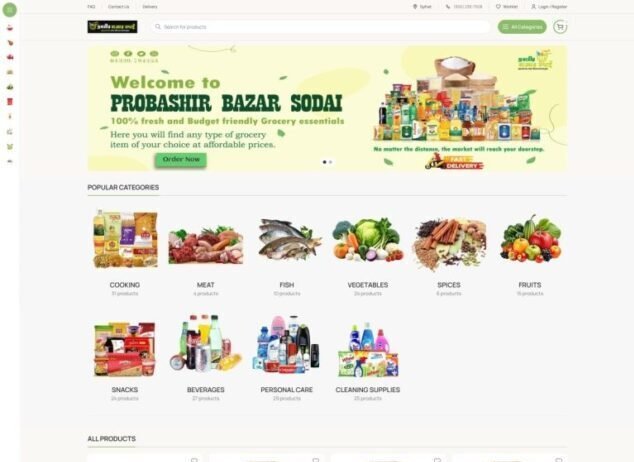634x462 pixels.
Task: Click the red bowl icon in sidebar
Action: tap(10, 27)
